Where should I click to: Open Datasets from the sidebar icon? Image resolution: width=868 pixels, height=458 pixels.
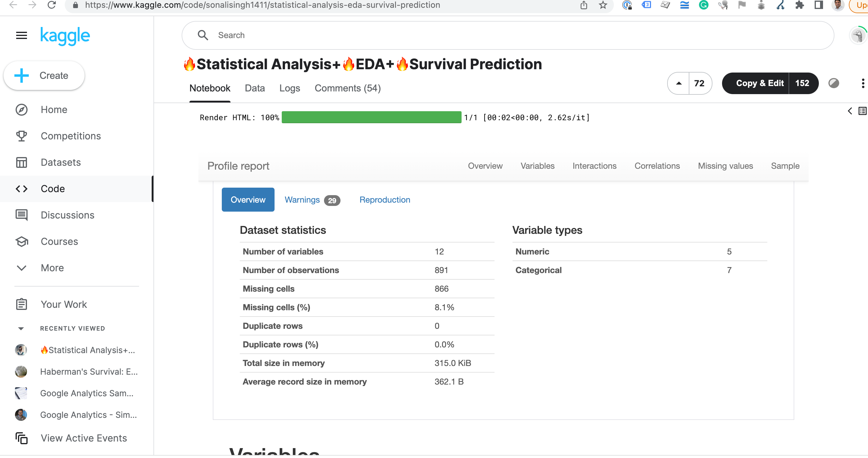[21, 162]
